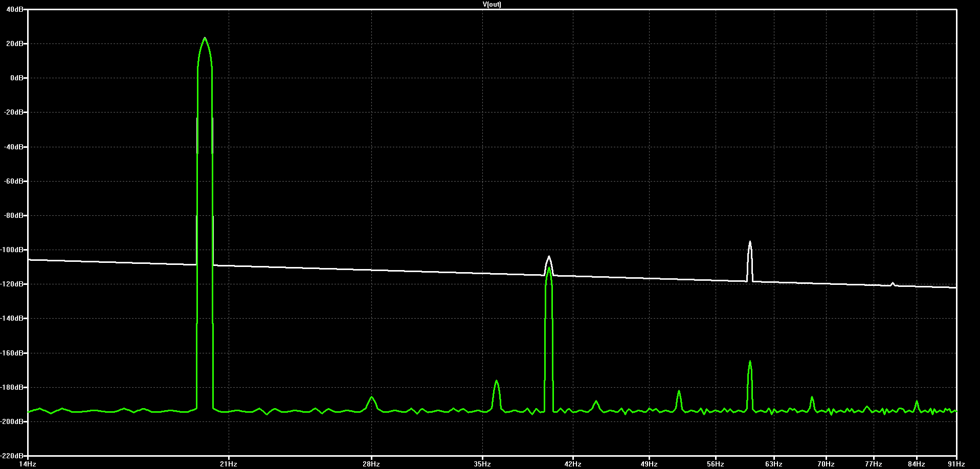Click the 14Hz horizontal axis label
This screenshot has width=980, height=469.
[27, 464]
